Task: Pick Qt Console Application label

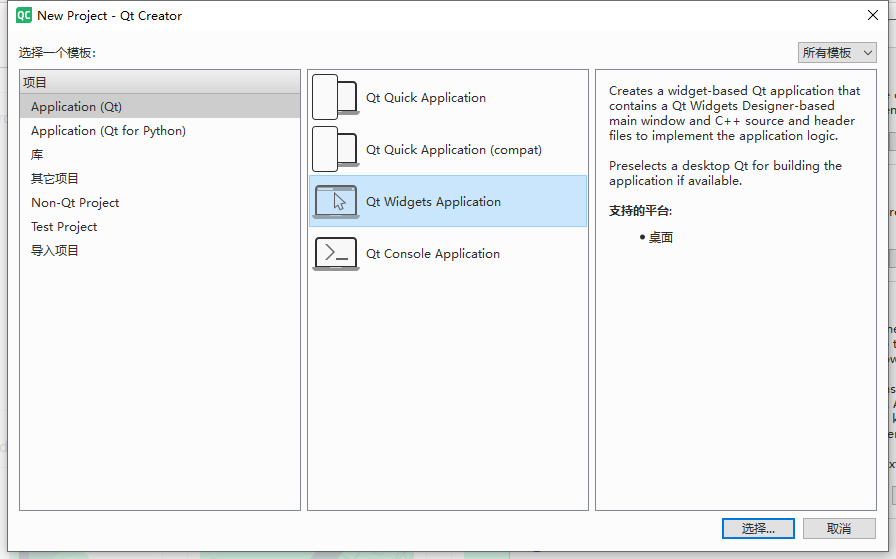Action: click(433, 254)
